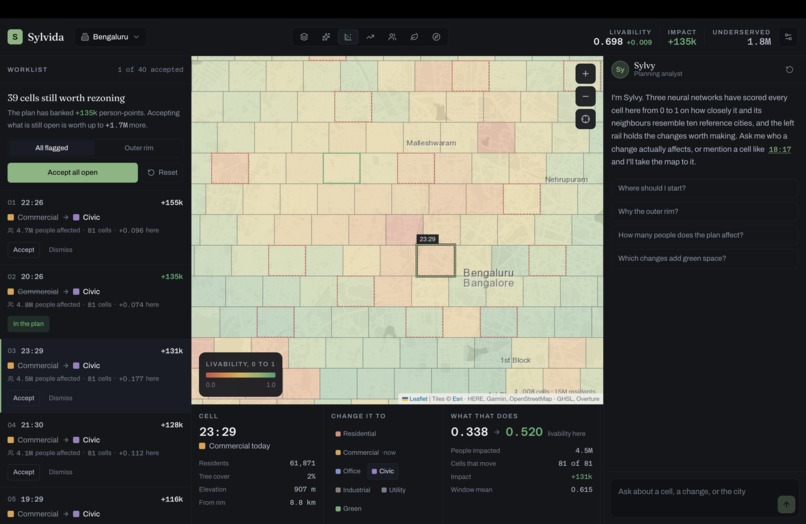
Task: Open the Bengaluru city dropdown
Action: pyautogui.click(x=110, y=37)
